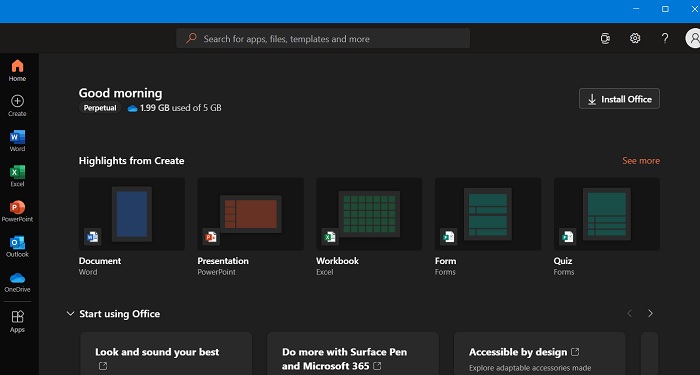
Task: Click the search magnifier icon
Action: [x=192, y=38]
